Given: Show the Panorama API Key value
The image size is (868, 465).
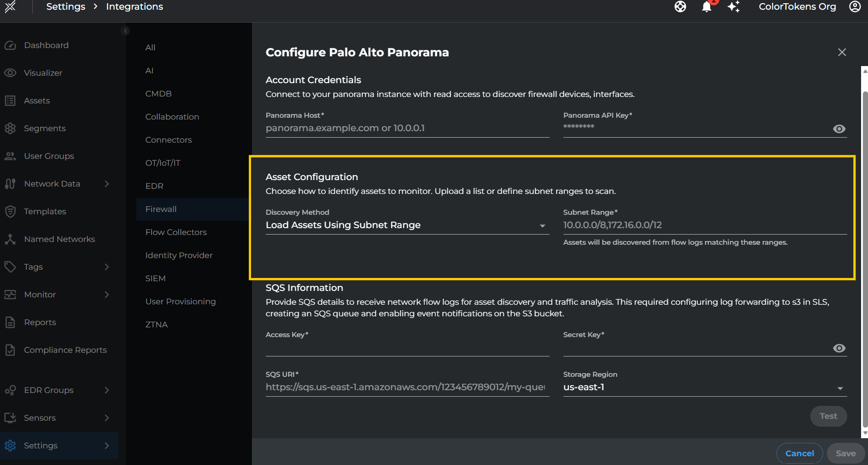Looking at the screenshot, I should click(839, 129).
